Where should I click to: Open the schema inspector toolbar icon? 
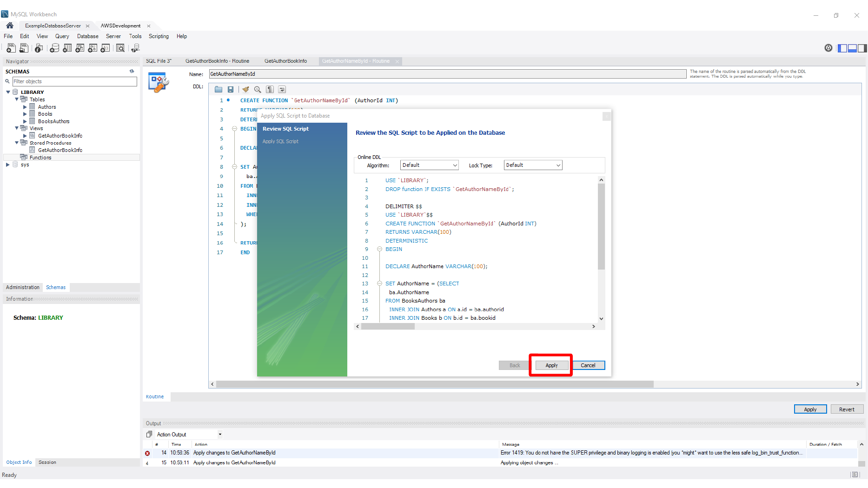tap(39, 48)
